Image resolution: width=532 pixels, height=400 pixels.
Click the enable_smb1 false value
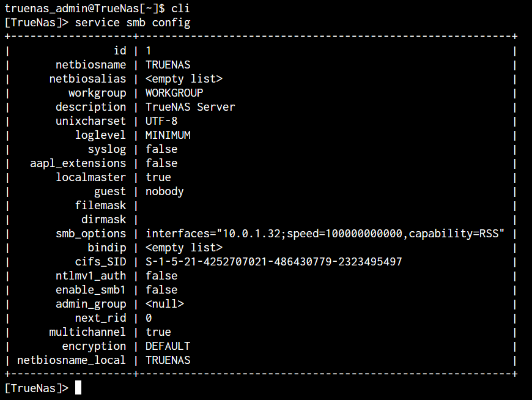(x=161, y=290)
